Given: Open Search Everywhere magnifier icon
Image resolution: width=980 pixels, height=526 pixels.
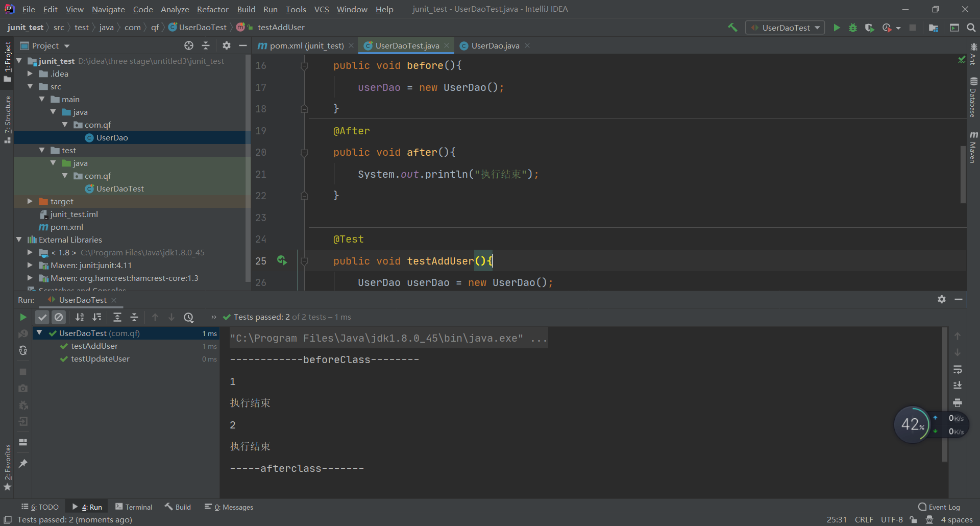Looking at the screenshot, I should click(971, 28).
